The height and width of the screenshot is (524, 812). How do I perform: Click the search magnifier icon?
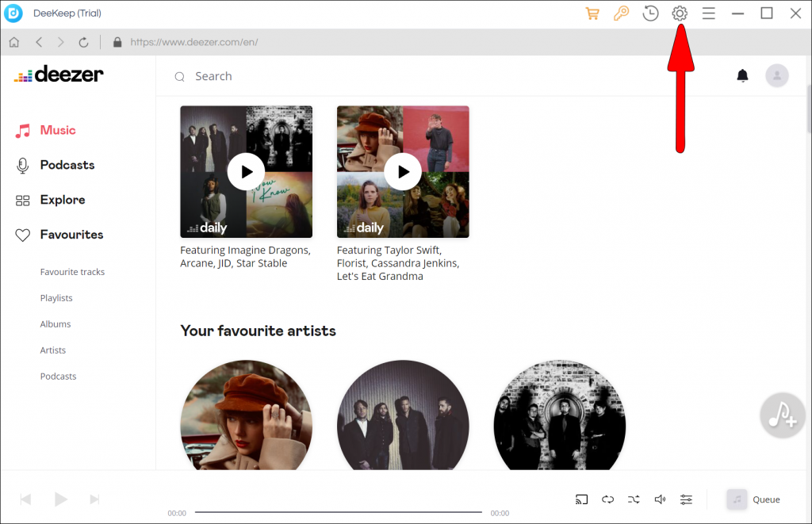(x=180, y=77)
